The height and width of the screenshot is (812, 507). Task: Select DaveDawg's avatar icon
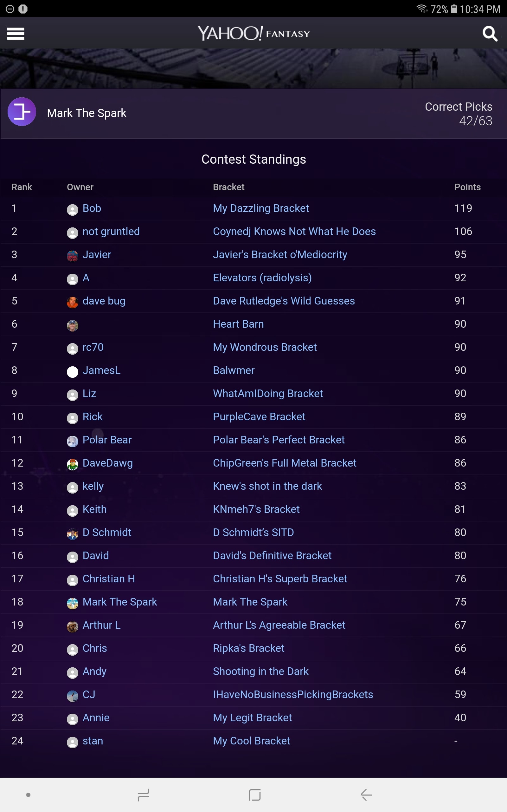click(72, 464)
